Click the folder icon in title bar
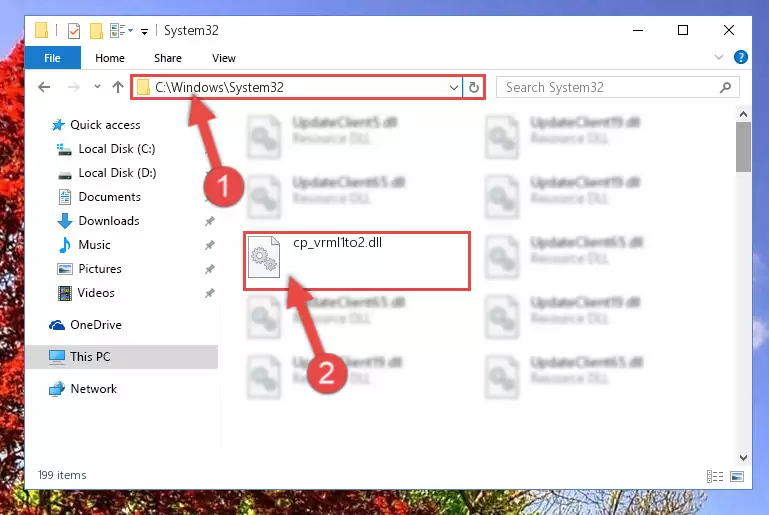The height and width of the screenshot is (515, 769). tap(42, 30)
